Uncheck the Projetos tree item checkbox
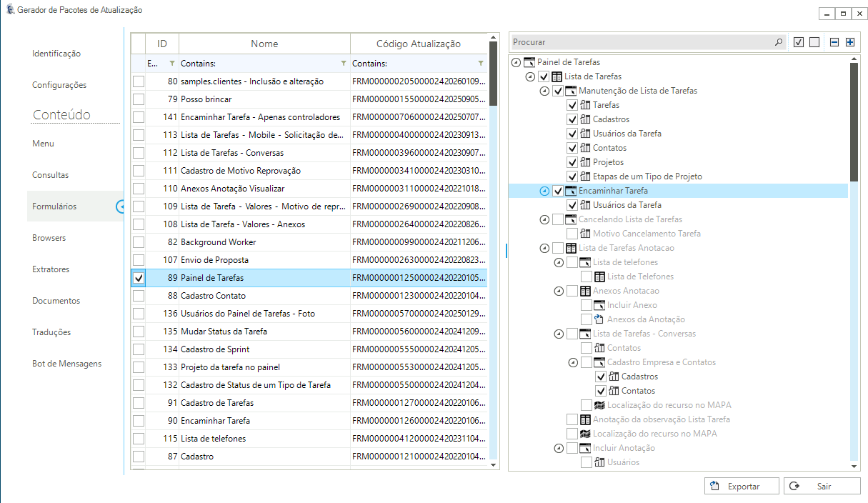Screen dimensions: 868x503 [x=572, y=162]
